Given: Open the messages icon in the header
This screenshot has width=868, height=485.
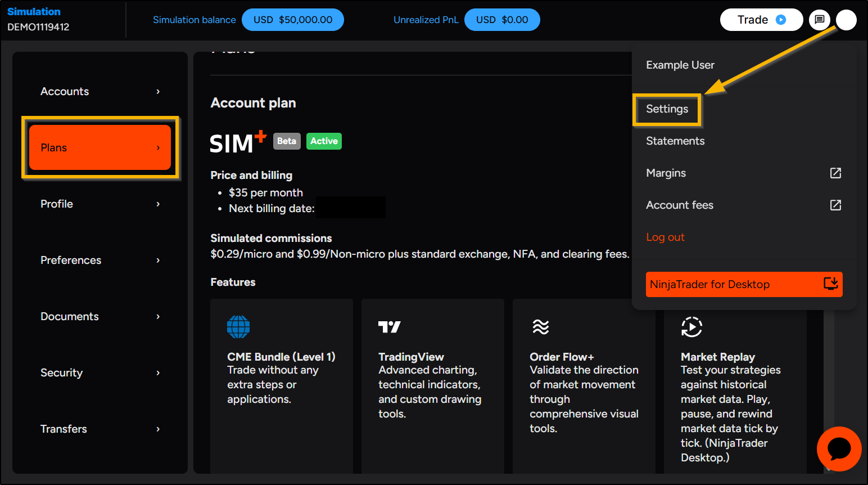Looking at the screenshot, I should pos(819,20).
